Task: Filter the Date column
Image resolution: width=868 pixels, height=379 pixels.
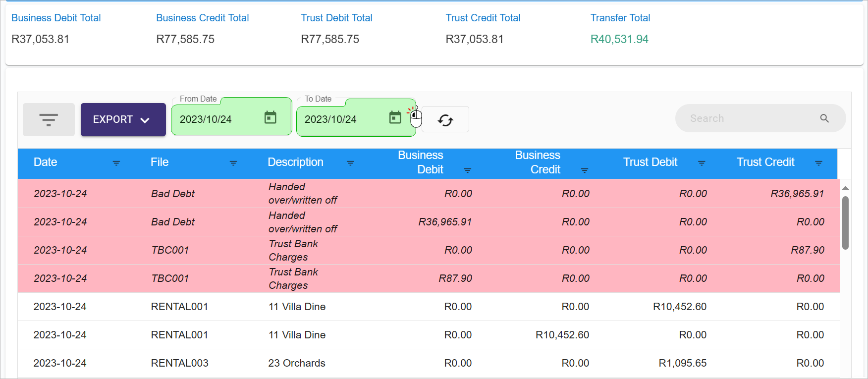Action: pyautogui.click(x=116, y=163)
